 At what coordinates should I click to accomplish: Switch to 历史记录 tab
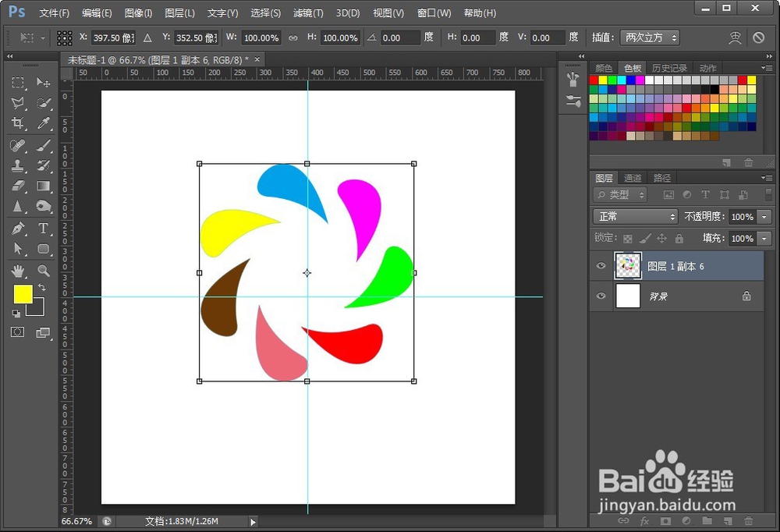coord(669,68)
